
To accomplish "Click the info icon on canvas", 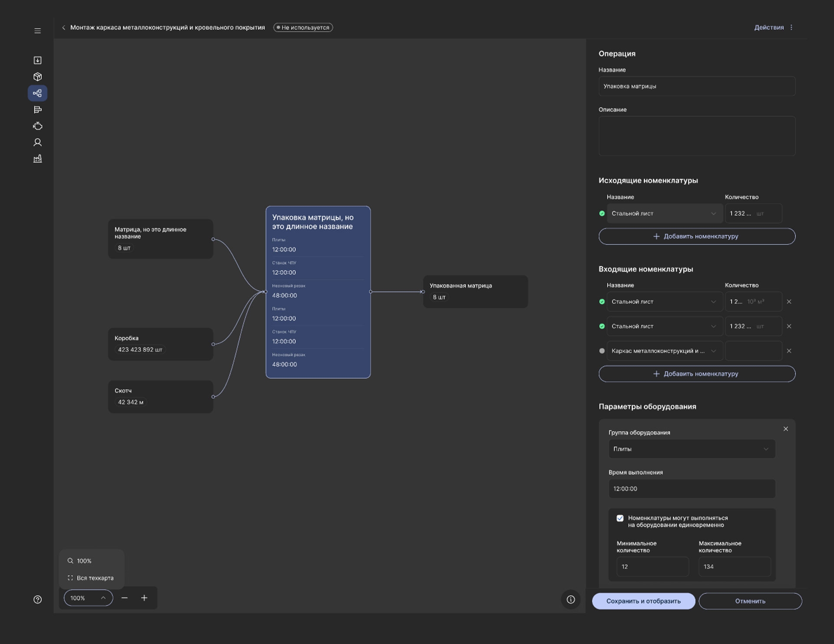I will 571,600.
